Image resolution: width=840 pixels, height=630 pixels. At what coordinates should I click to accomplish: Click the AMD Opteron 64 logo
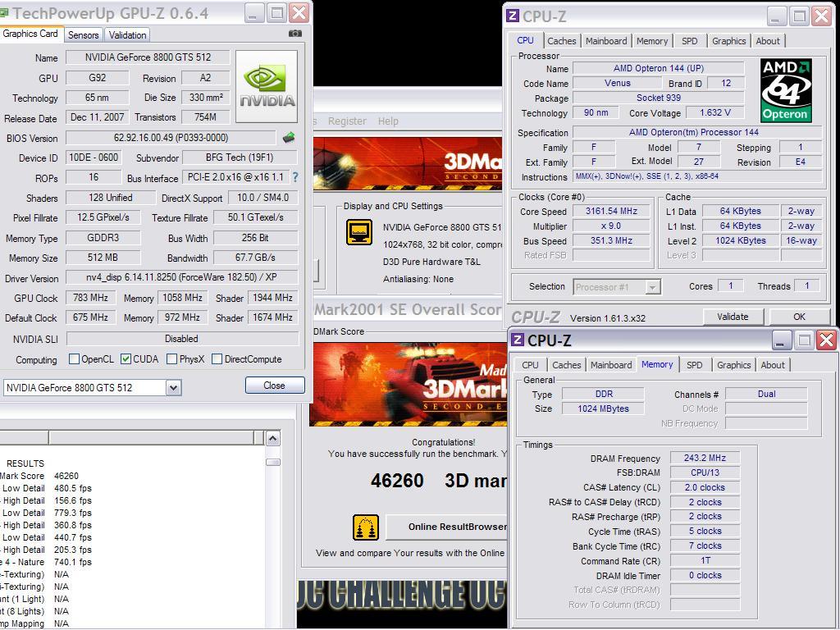click(x=786, y=90)
